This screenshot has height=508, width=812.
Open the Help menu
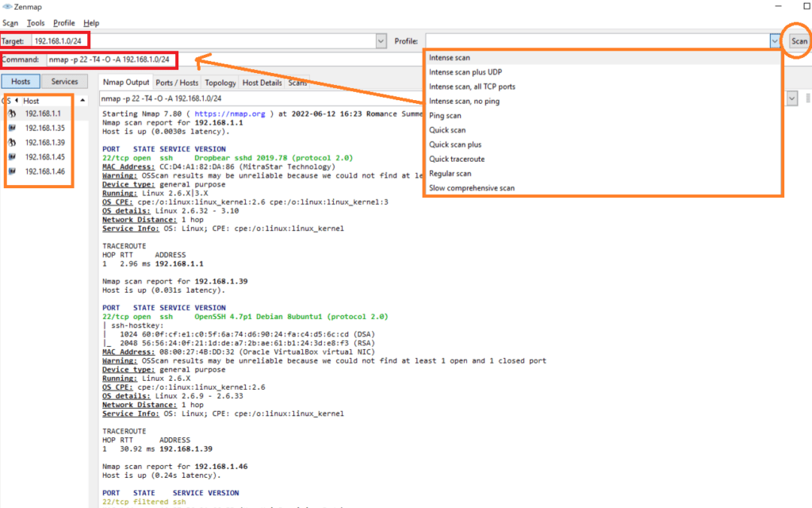click(x=91, y=23)
